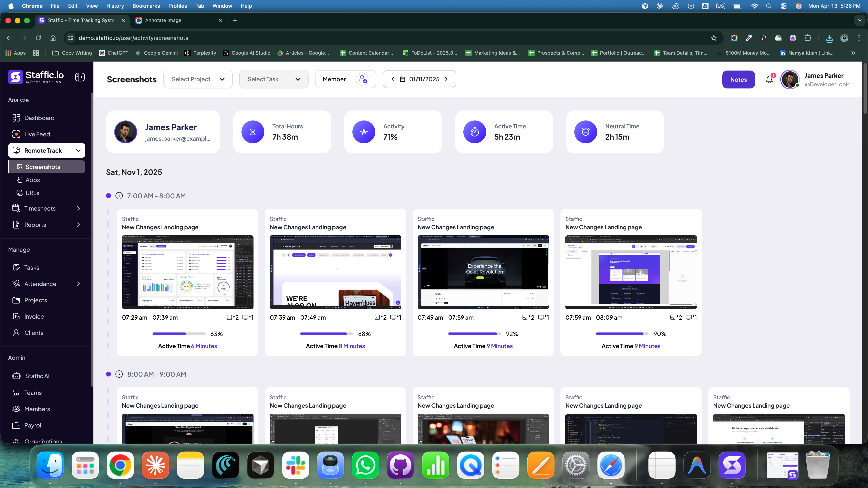The width and height of the screenshot is (868, 488).
Task: Open the Chrome History menu
Action: pos(115,6)
